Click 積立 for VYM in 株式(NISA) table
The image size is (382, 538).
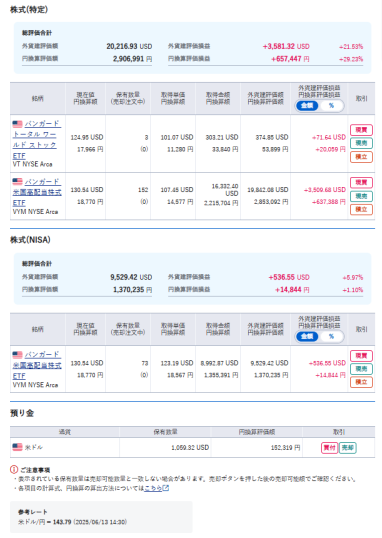point(361,382)
